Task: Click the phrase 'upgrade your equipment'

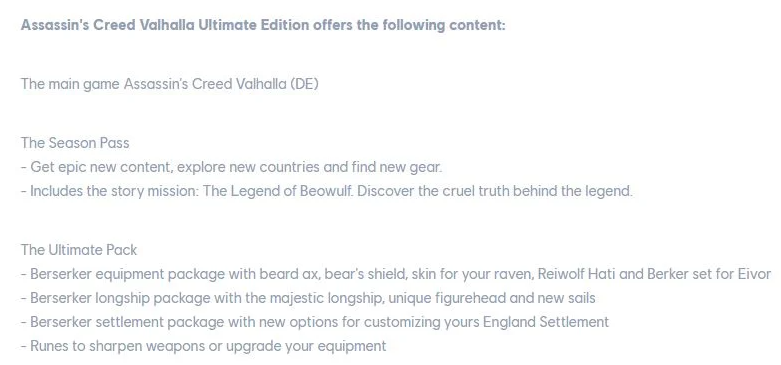Action: pyautogui.click(x=306, y=347)
